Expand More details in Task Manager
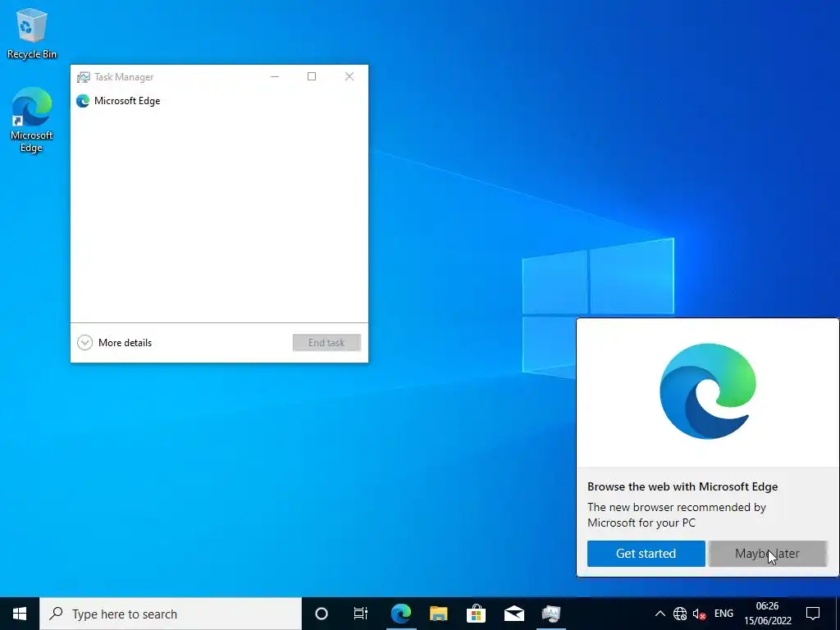840x630 pixels. point(114,342)
